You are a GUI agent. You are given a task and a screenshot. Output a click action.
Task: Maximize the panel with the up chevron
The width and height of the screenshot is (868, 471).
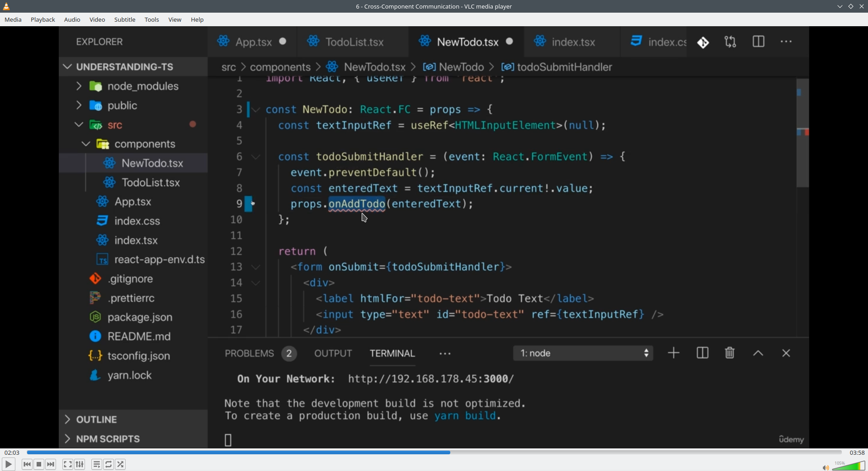point(758,353)
